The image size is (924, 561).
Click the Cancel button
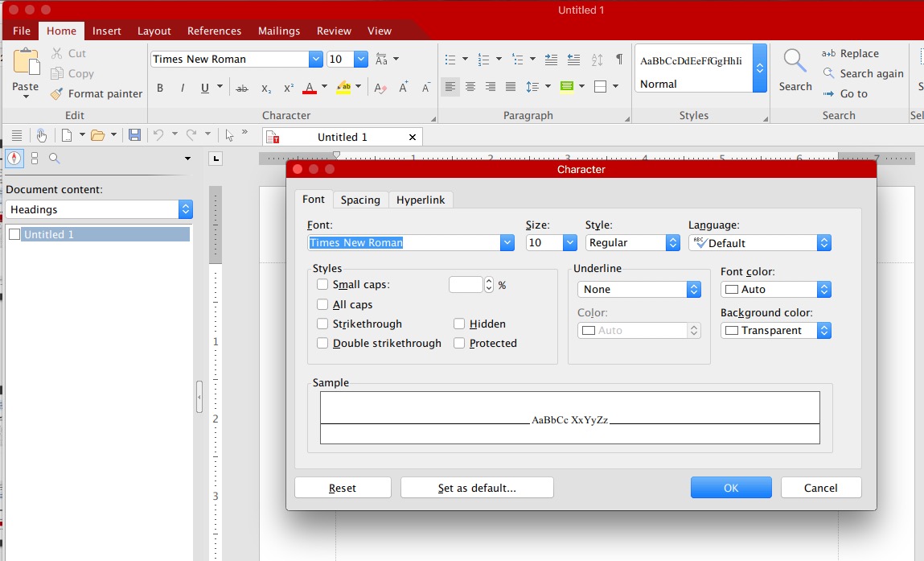820,488
